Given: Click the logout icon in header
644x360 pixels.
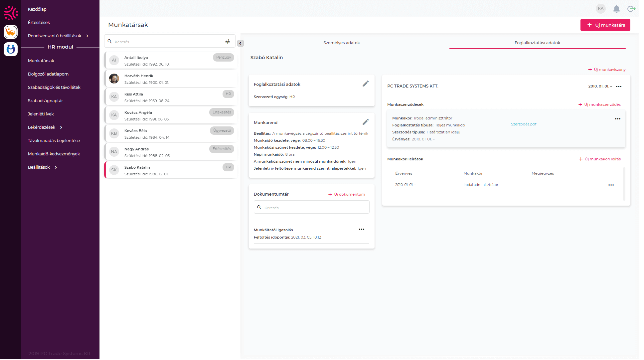Looking at the screenshot, I should coord(631,9).
